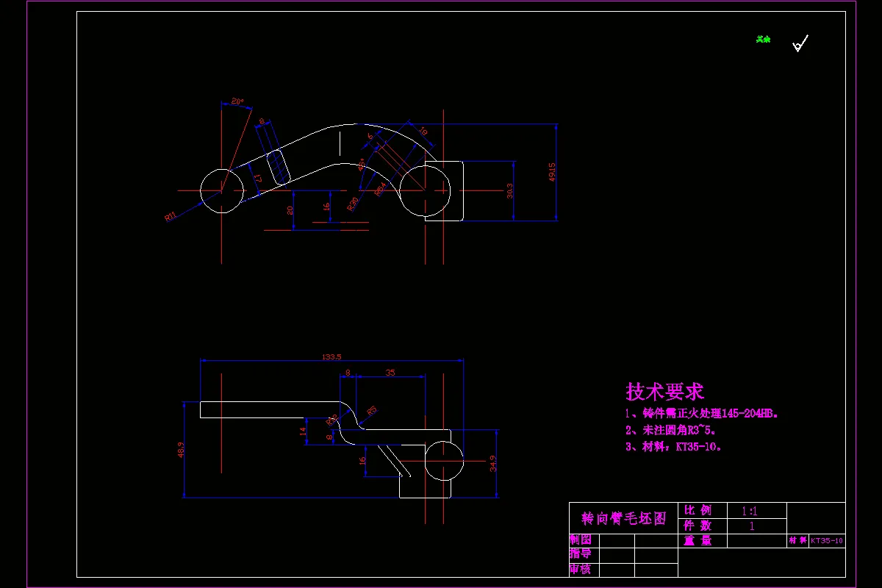Click the 技术要求 heading text
The height and width of the screenshot is (588, 882).
point(665,391)
